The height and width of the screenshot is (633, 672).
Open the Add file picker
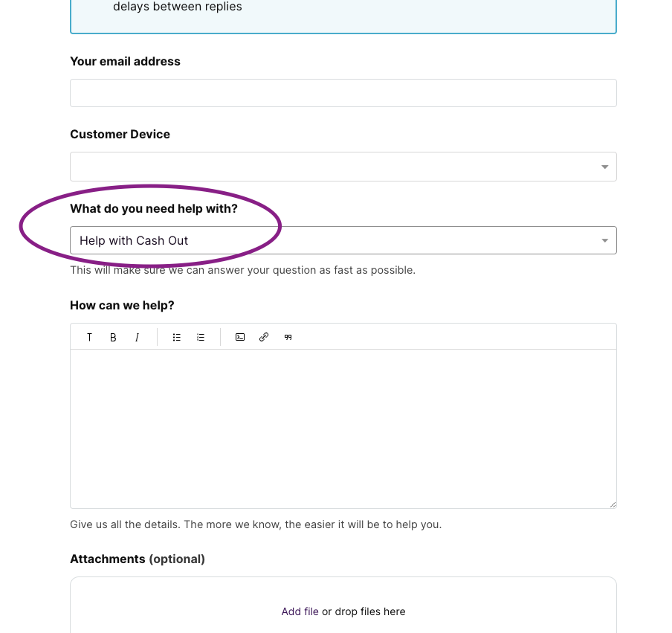point(300,611)
